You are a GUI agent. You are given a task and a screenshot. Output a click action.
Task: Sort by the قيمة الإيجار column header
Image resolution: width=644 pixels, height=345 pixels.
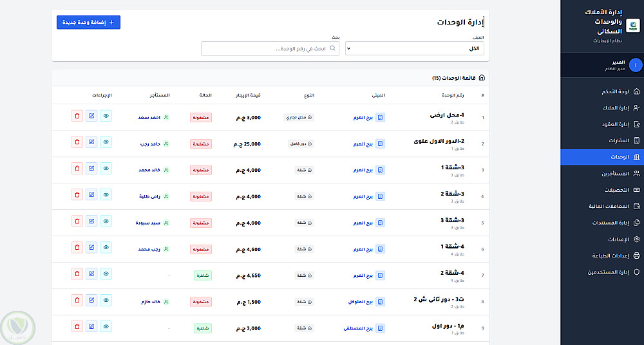248,95
